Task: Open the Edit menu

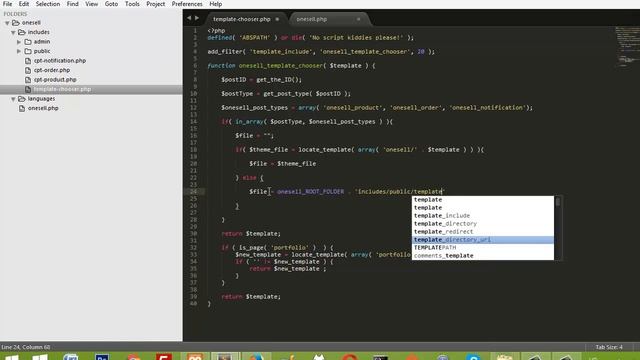Action: tap(24, 4)
